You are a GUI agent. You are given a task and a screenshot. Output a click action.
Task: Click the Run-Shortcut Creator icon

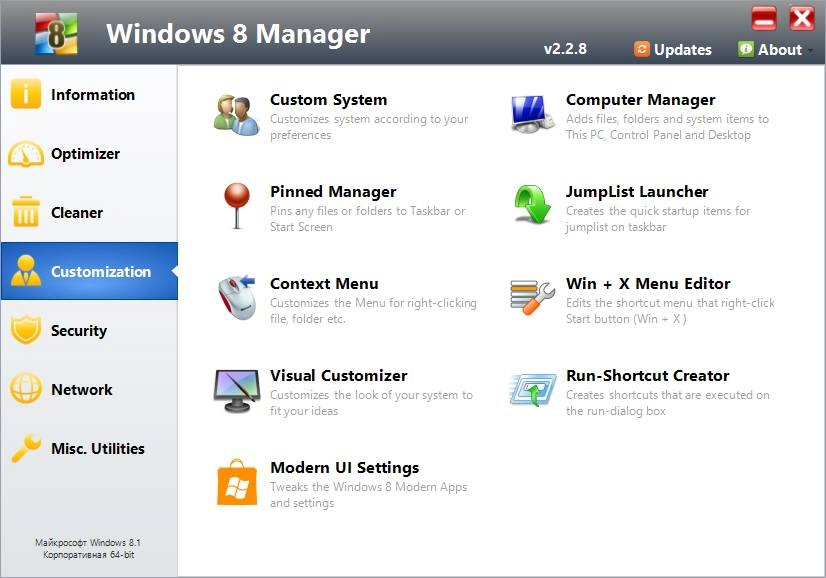pos(533,390)
